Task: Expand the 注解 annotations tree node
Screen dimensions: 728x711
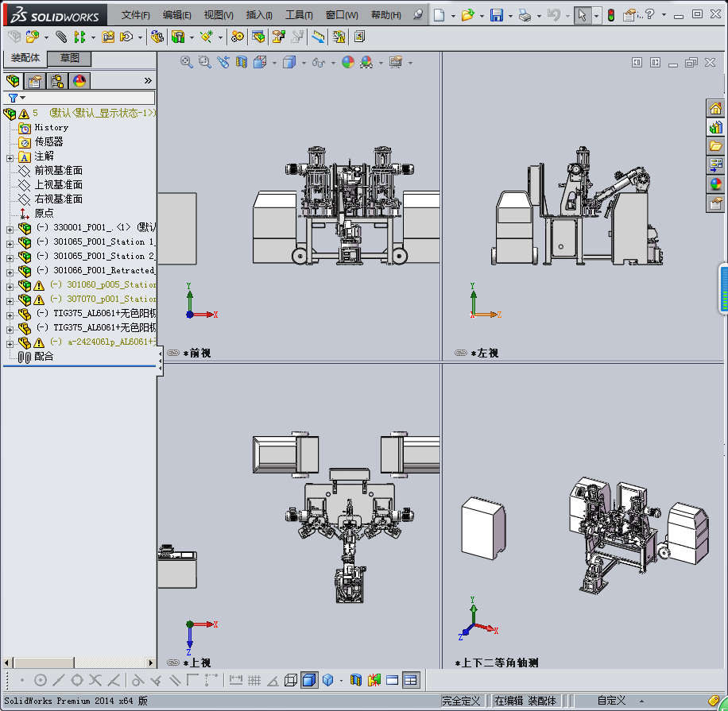Action: [x=10, y=156]
